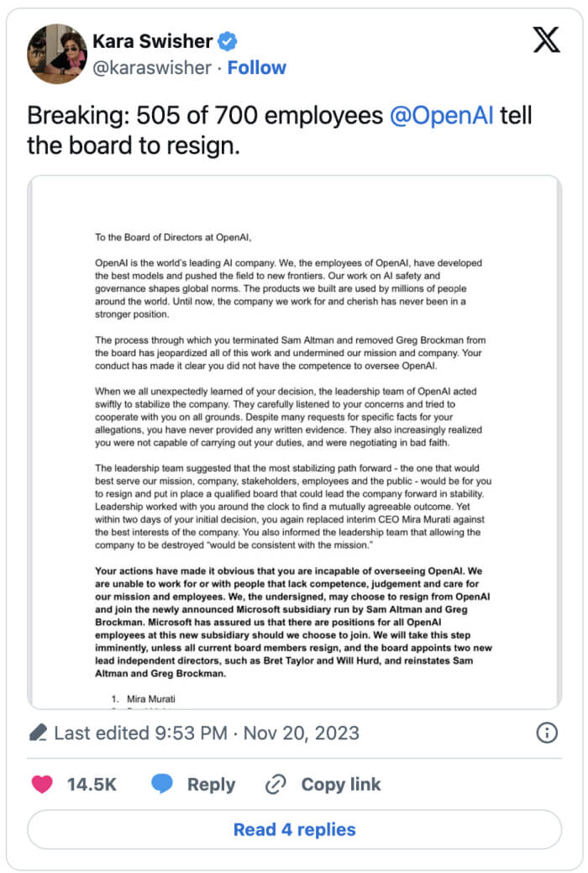588x873 pixels.
Task: Click the pencil edit-history icon
Action: point(38,734)
